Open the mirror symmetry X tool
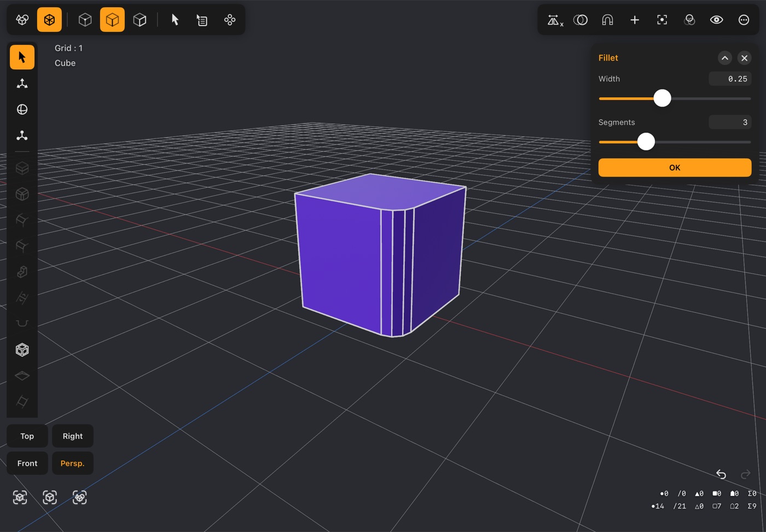Viewport: 766px width, 532px height. (555, 20)
